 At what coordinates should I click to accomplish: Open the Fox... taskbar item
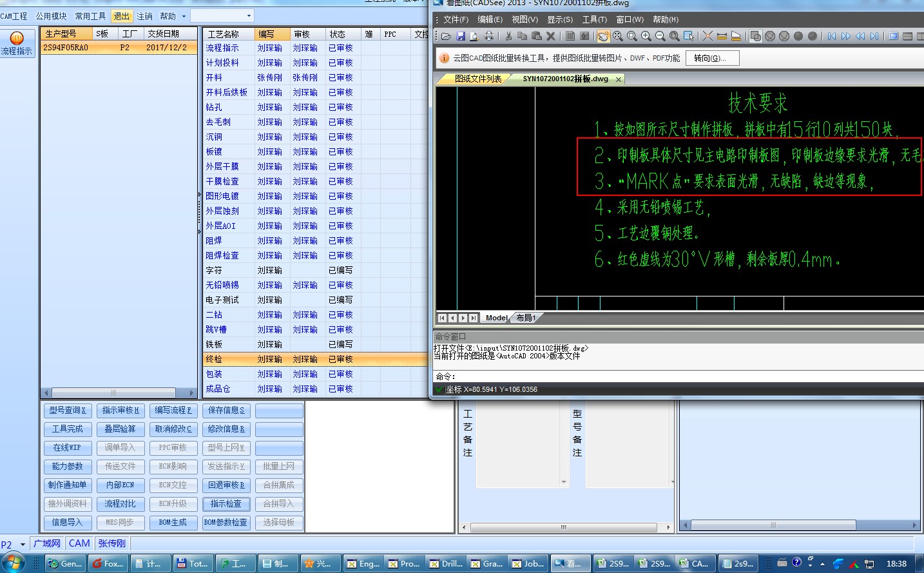click(108, 563)
